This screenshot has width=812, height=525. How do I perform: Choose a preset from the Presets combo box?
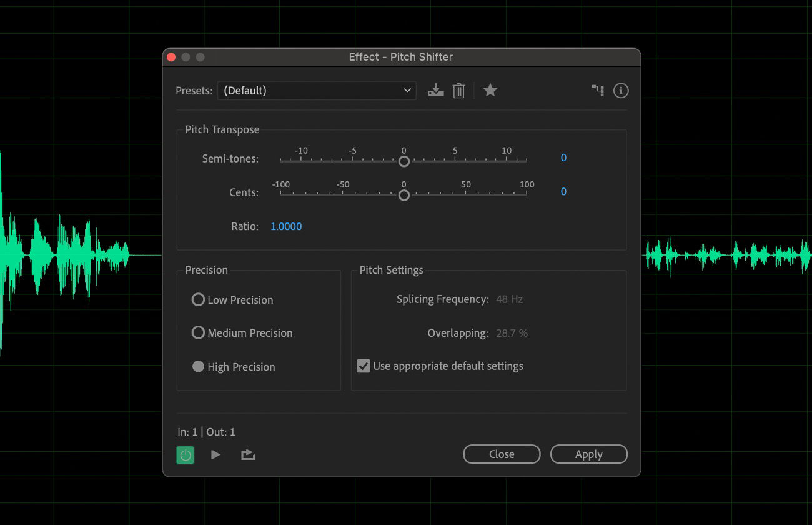click(x=317, y=90)
